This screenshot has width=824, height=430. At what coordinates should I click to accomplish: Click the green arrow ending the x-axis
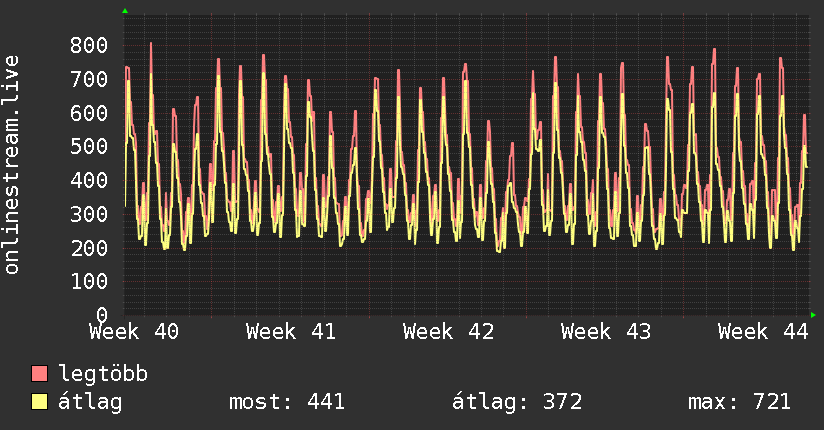coord(813,315)
